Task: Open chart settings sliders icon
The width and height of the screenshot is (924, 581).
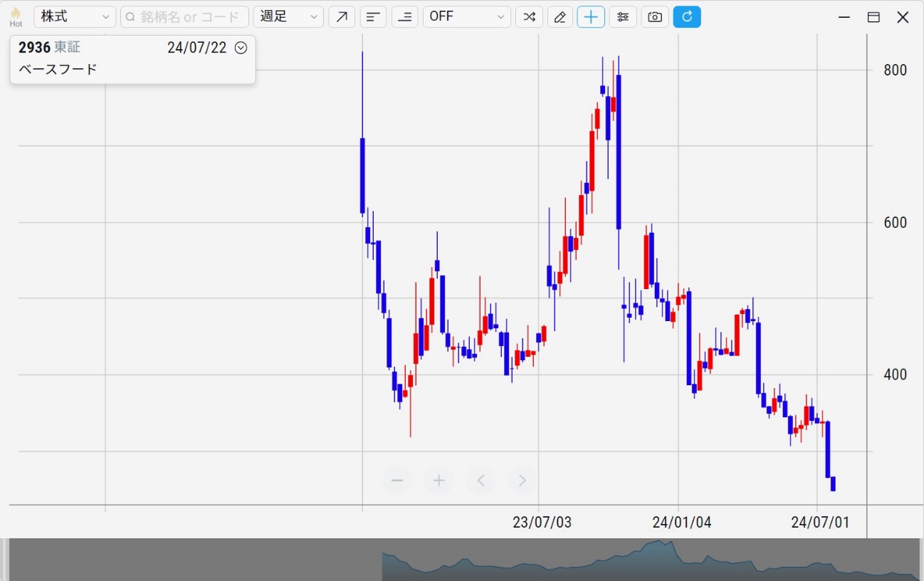Action: coord(623,17)
